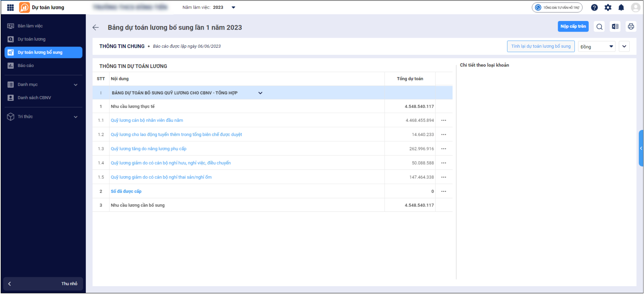
Task: Click the print icon
Action: click(x=631, y=26)
